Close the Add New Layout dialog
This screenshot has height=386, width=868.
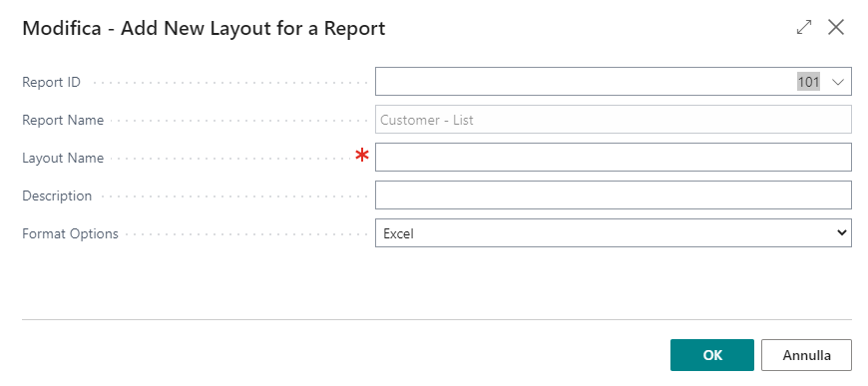[836, 27]
